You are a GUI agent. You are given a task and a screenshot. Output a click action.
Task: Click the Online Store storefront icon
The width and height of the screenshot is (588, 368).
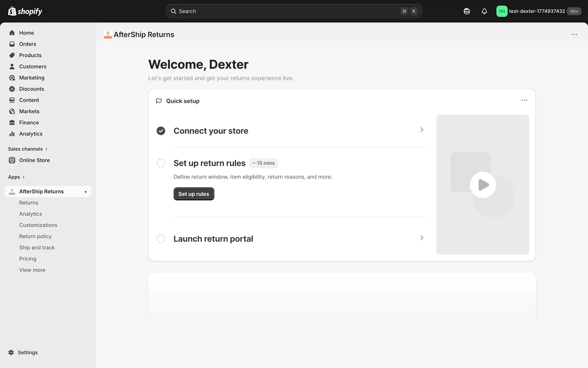12,160
